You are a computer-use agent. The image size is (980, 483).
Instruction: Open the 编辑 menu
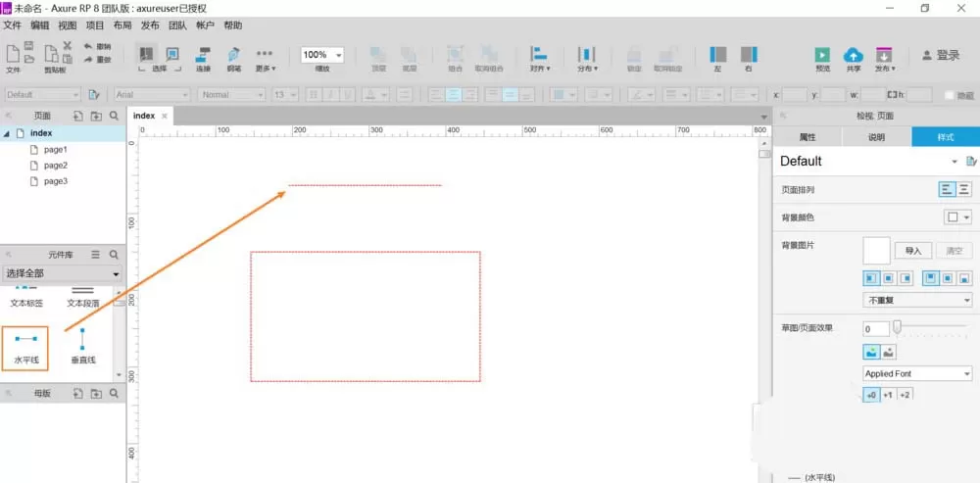coord(40,25)
